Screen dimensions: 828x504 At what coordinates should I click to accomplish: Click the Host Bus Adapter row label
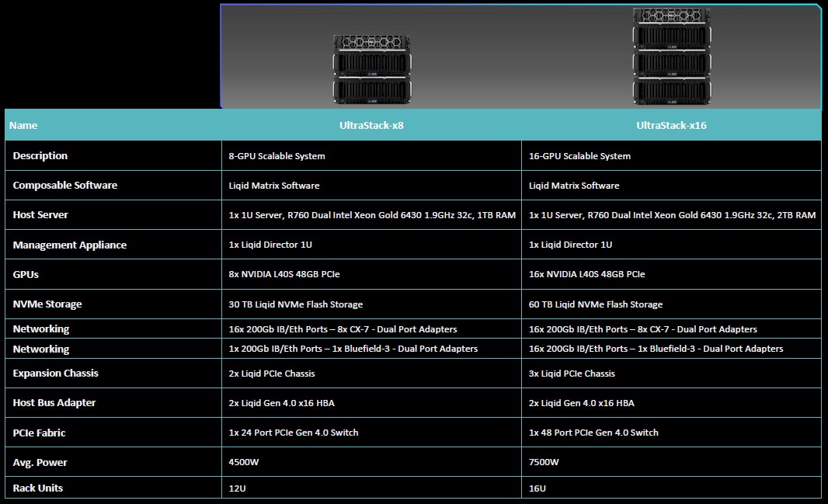[x=54, y=402]
